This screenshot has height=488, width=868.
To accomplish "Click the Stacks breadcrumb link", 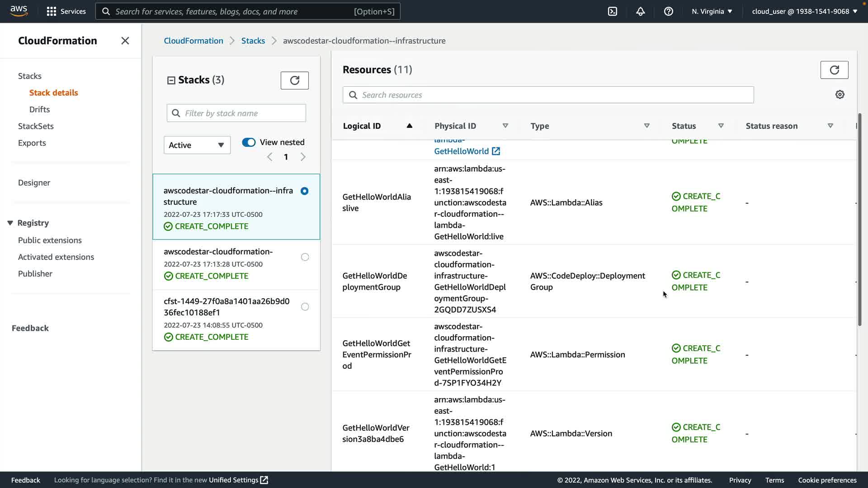I will tap(253, 41).
